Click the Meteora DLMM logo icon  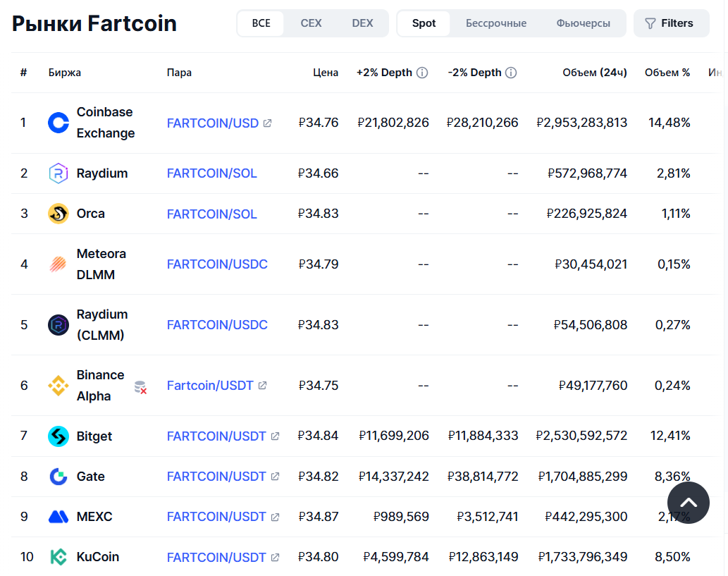(58, 264)
